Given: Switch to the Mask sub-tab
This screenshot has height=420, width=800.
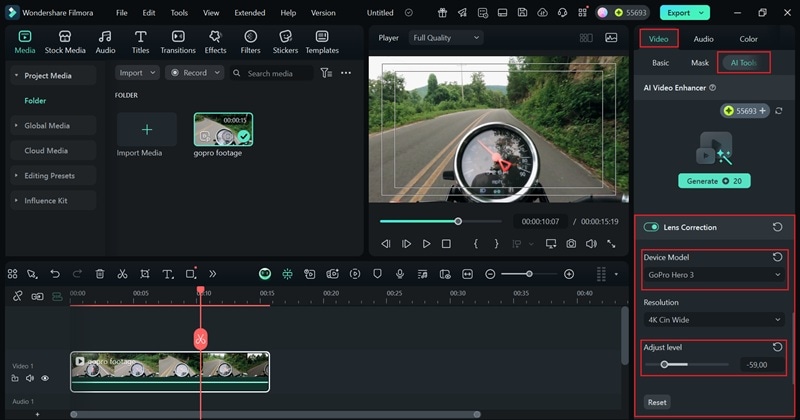Looking at the screenshot, I should 699,63.
